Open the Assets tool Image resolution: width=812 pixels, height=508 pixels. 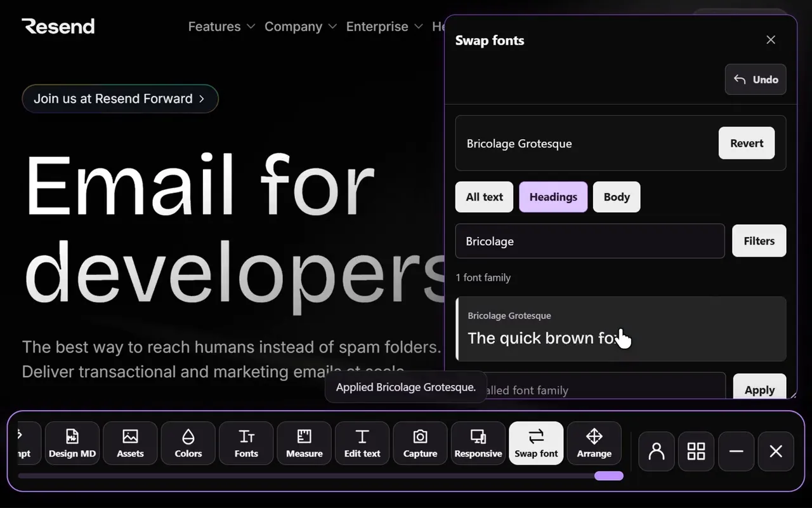[130, 443]
